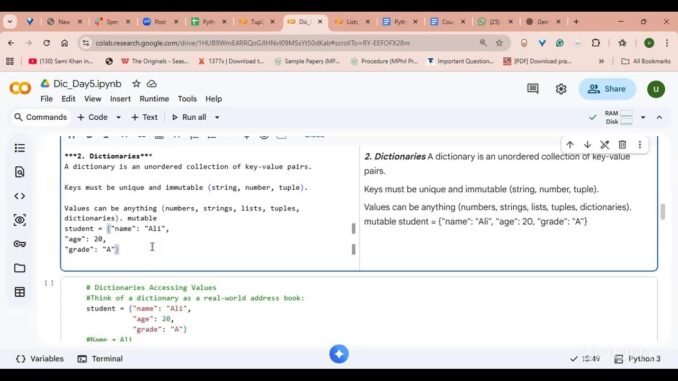Open the Data table sidebar icon
Screen dimensions: 678x381
(x=19, y=292)
